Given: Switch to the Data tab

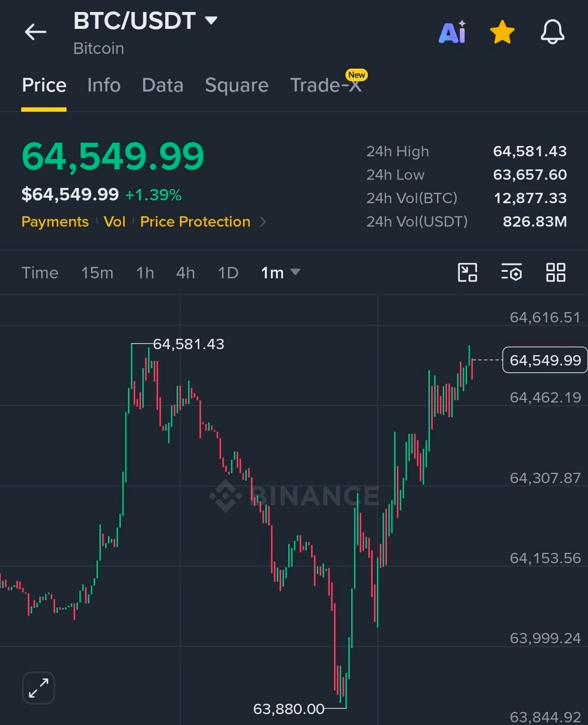Looking at the screenshot, I should tap(162, 85).
